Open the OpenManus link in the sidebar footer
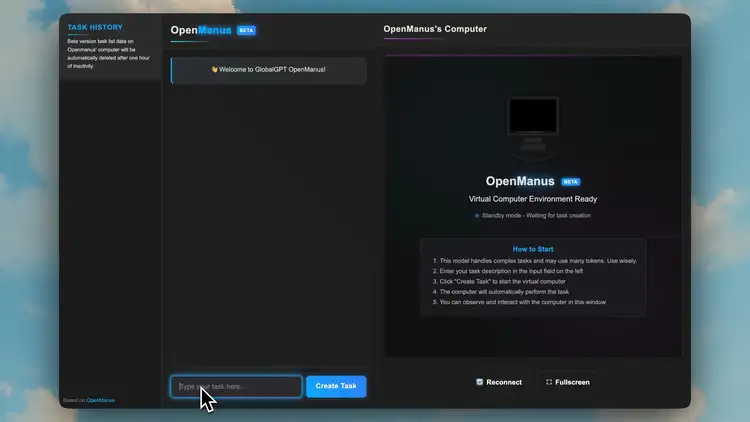The height and width of the screenshot is (422, 750). (x=100, y=400)
